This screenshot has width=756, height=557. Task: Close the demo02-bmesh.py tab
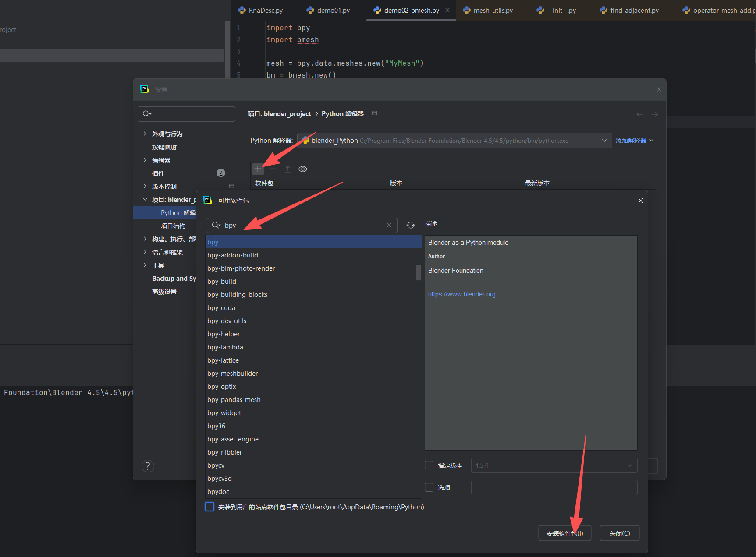pos(447,10)
